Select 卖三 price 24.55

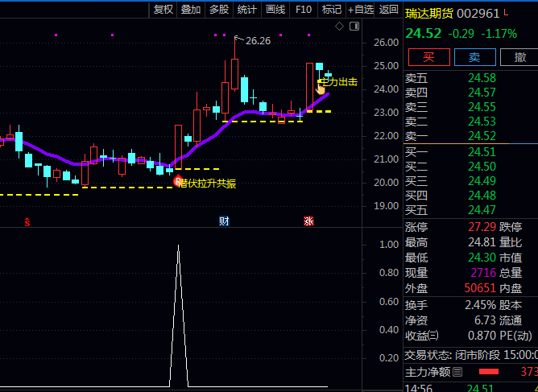[x=482, y=107]
